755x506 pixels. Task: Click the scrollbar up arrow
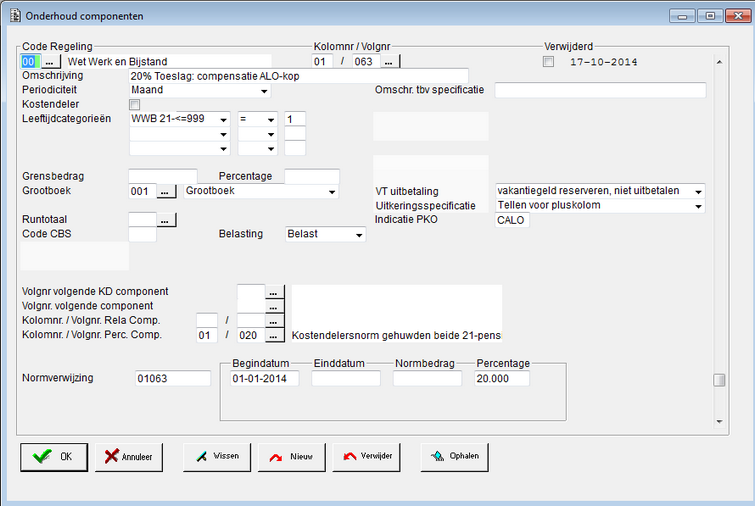(719, 62)
